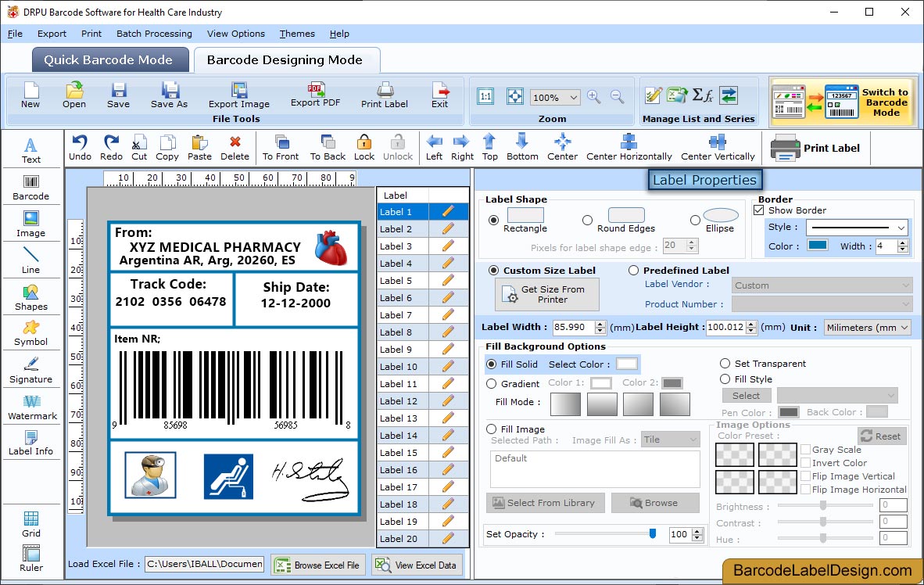The height and width of the screenshot is (585, 924).
Task: Click Browse Excel File button
Action: pos(319,565)
